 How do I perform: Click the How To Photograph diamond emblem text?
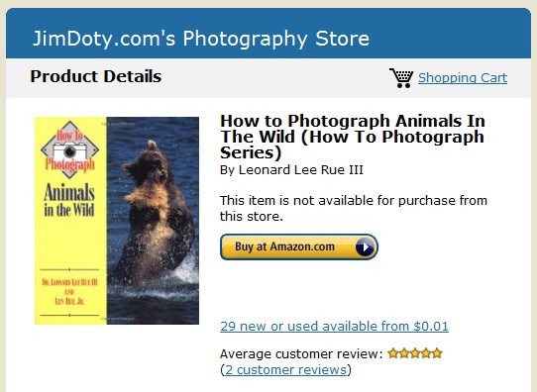tap(70, 149)
